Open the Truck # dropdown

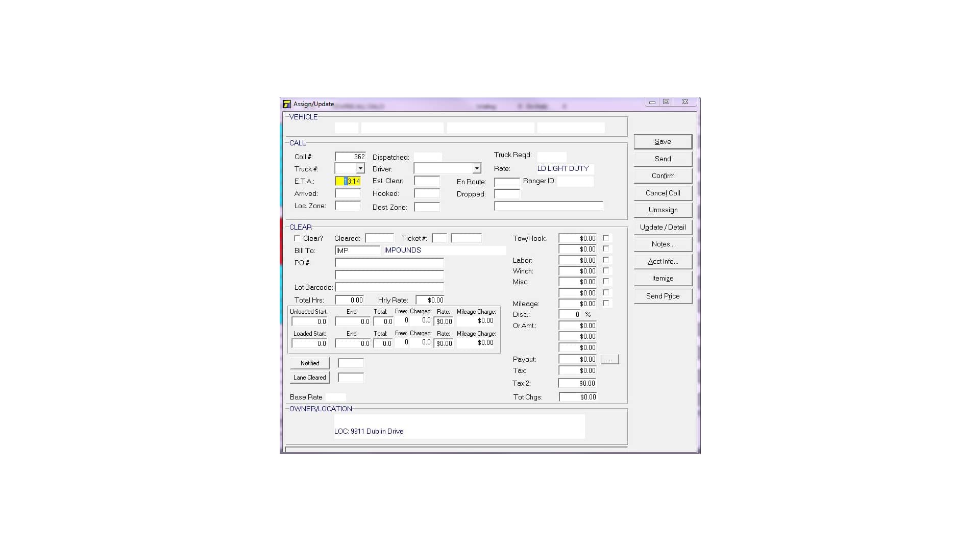(x=360, y=168)
